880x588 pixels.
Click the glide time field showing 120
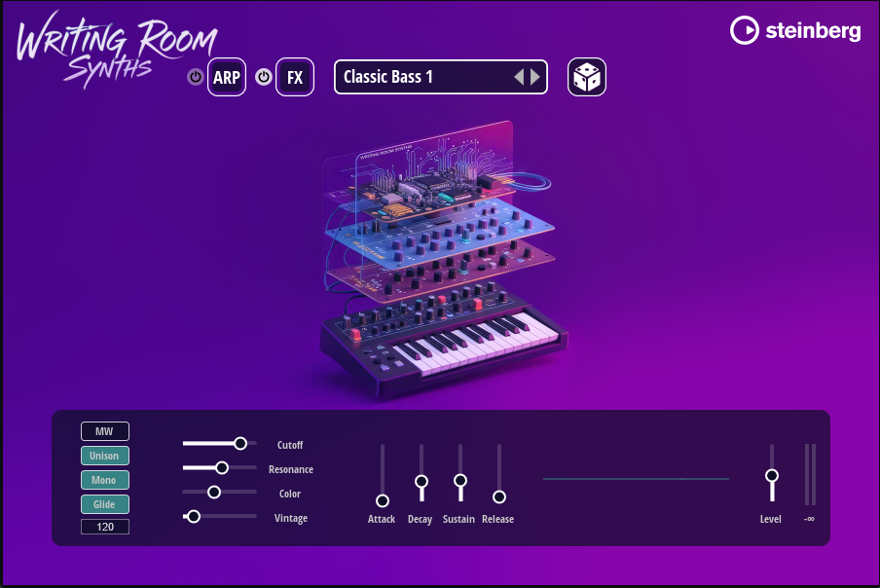[x=105, y=527]
